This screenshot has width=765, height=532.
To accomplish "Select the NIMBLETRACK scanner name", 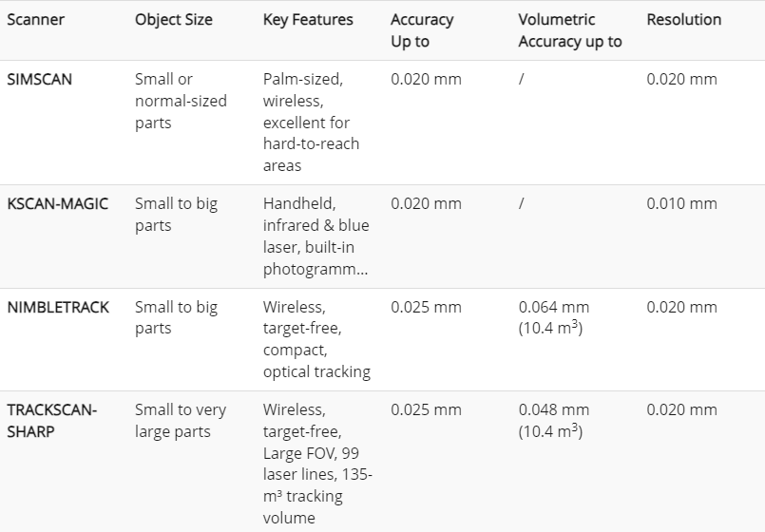I will click(58, 307).
